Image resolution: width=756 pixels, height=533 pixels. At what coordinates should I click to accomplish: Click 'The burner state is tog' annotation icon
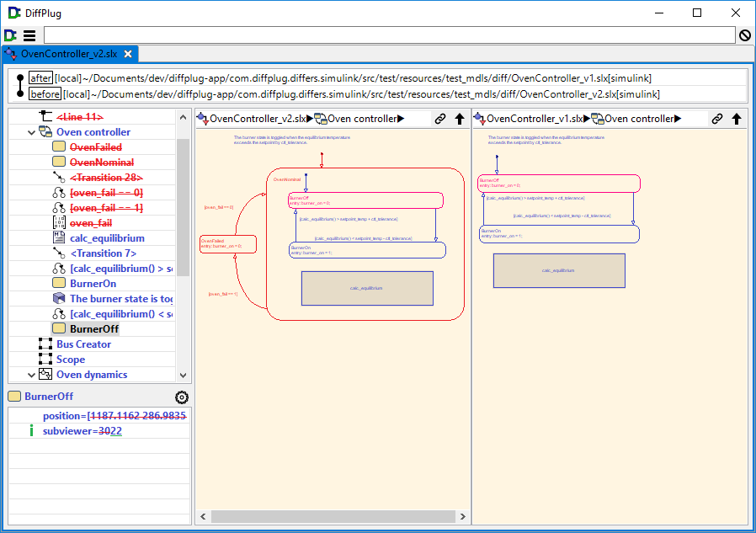click(59, 298)
